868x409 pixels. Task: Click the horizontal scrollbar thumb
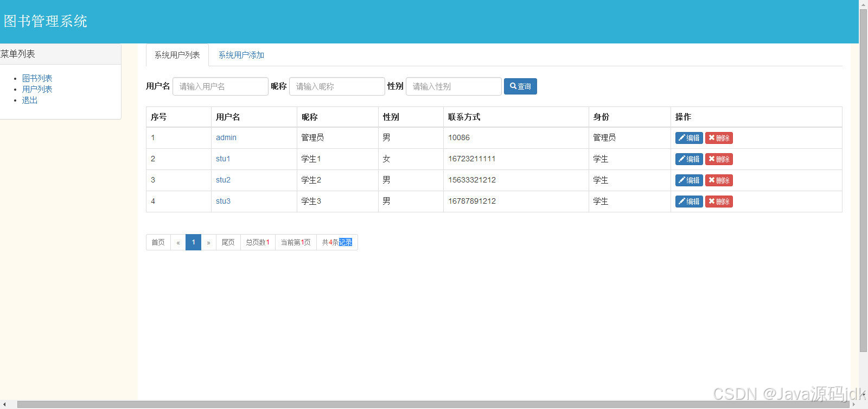click(433, 405)
